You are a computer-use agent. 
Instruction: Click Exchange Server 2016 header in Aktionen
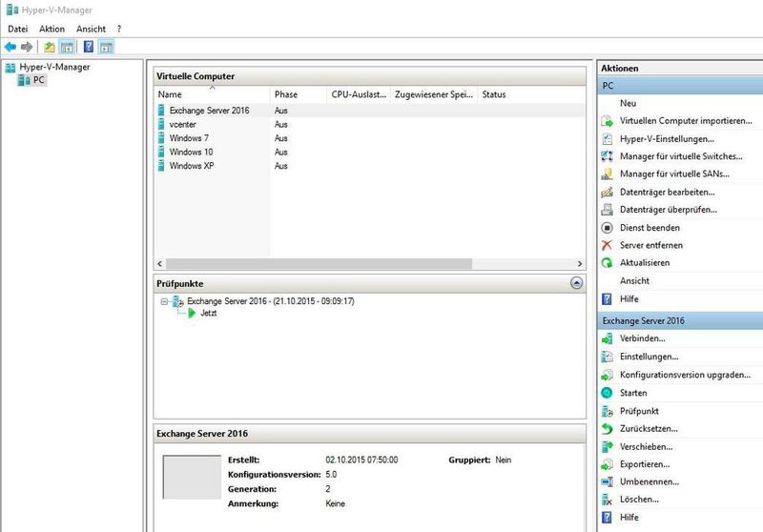[x=680, y=321]
